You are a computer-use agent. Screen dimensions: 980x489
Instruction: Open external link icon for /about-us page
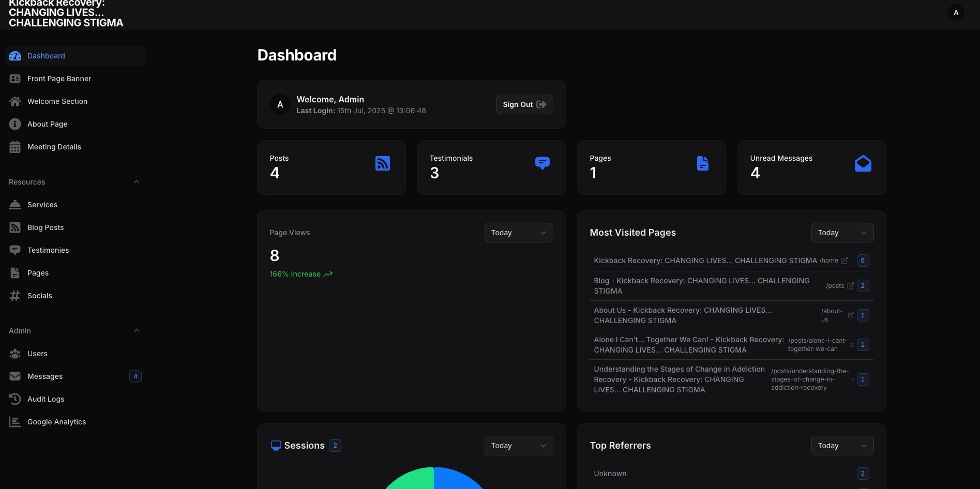(851, 315)
